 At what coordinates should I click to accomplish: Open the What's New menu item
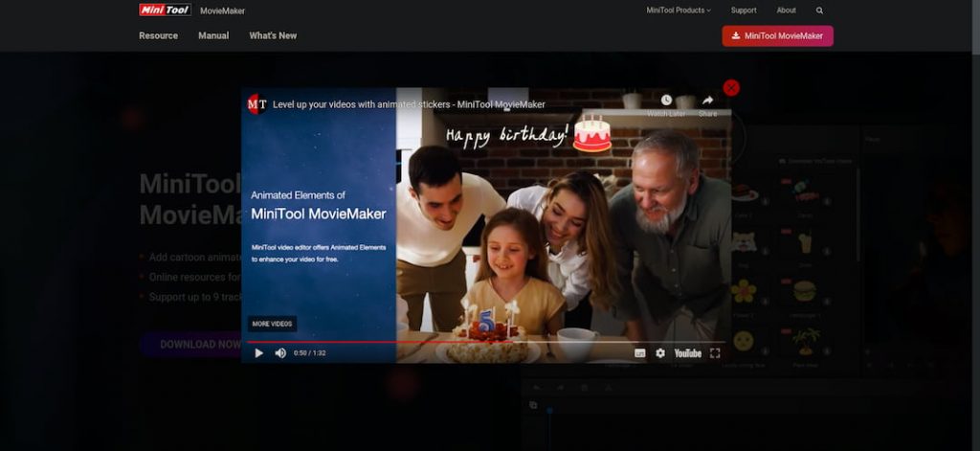(x=273, y=35)
